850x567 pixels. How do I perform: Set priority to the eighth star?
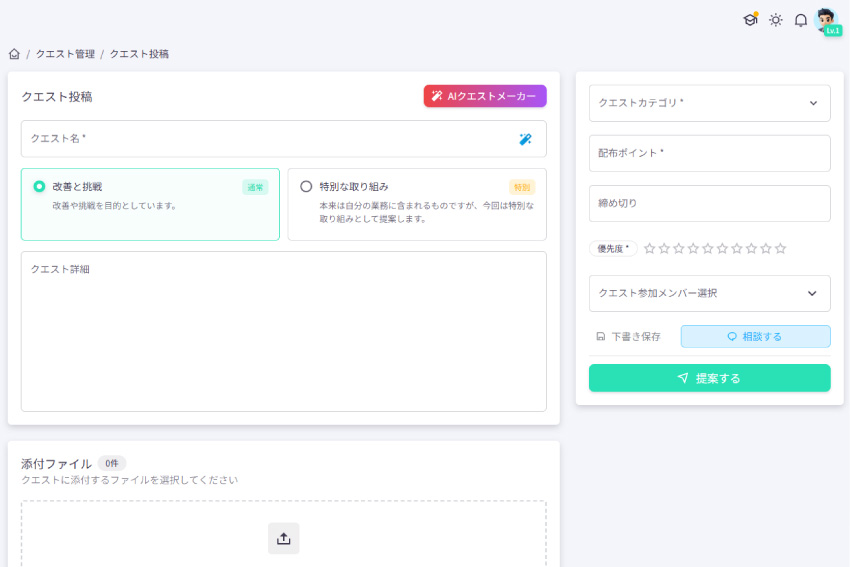click(751, 249)
